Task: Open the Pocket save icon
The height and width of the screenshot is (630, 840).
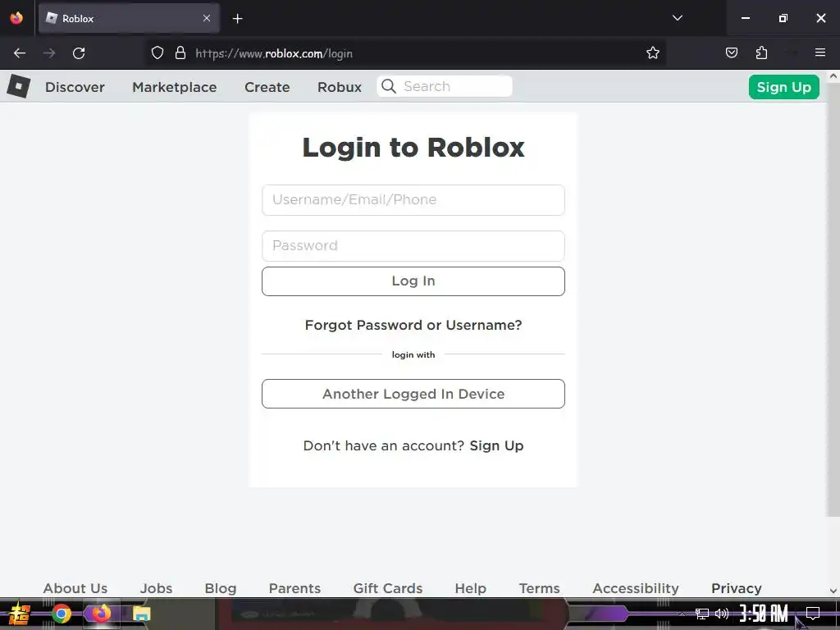Action: [x=731, y=52]
